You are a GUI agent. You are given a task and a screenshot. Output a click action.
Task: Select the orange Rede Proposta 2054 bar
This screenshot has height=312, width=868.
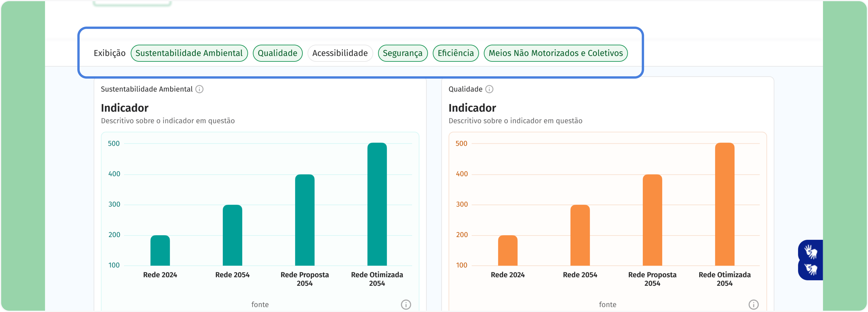coord(652,220)
